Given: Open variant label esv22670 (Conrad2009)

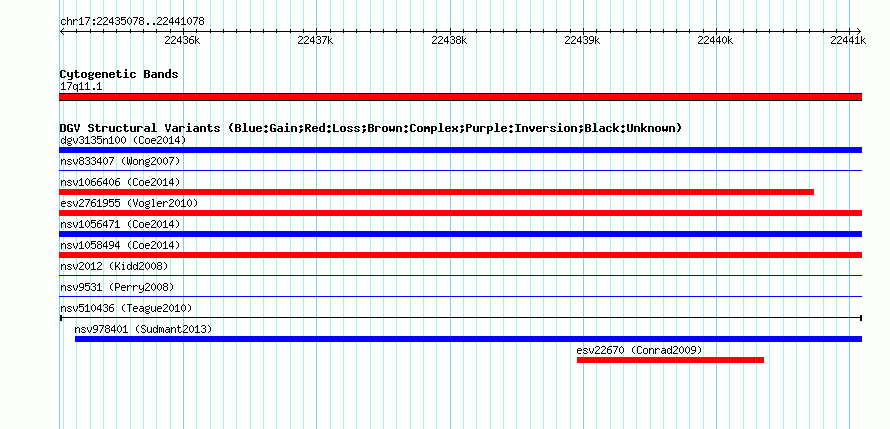Looking at the screenshot, I should coord(639,350).
